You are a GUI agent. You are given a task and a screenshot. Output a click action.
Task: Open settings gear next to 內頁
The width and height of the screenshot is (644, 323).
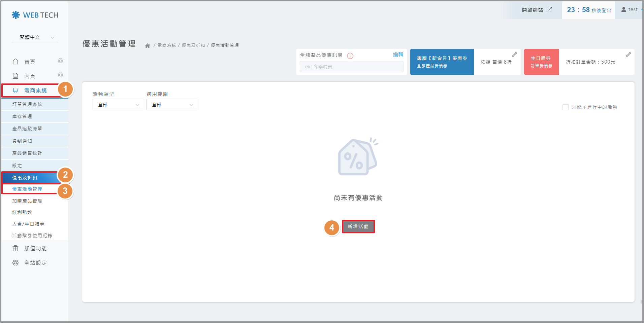[60, 75]
